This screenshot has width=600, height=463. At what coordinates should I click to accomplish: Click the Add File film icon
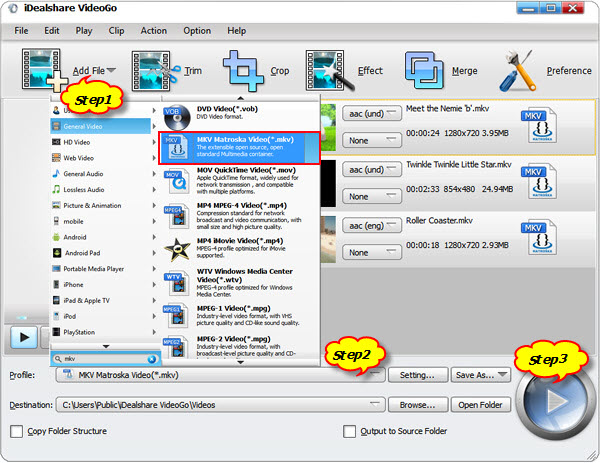[x=44, y=70]
